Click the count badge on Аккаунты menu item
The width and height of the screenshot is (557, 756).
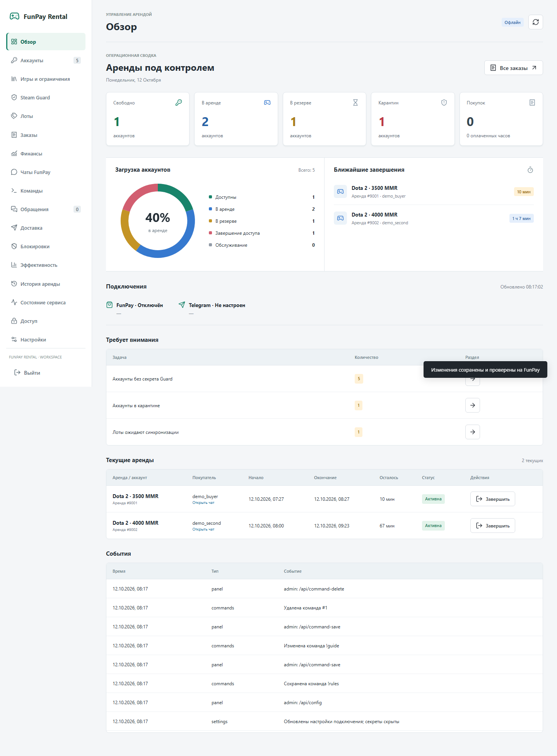point(77,60)
